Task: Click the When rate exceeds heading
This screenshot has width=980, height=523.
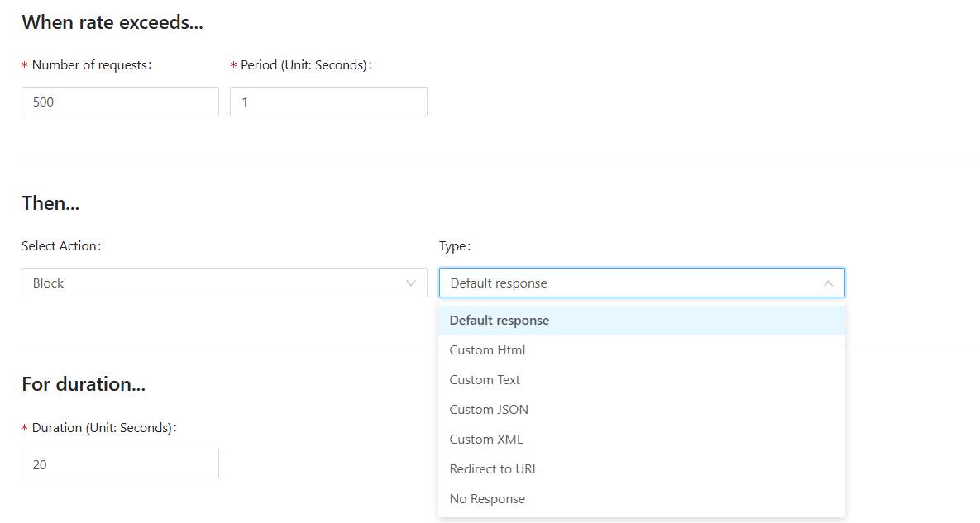Action: pos(112,23)
